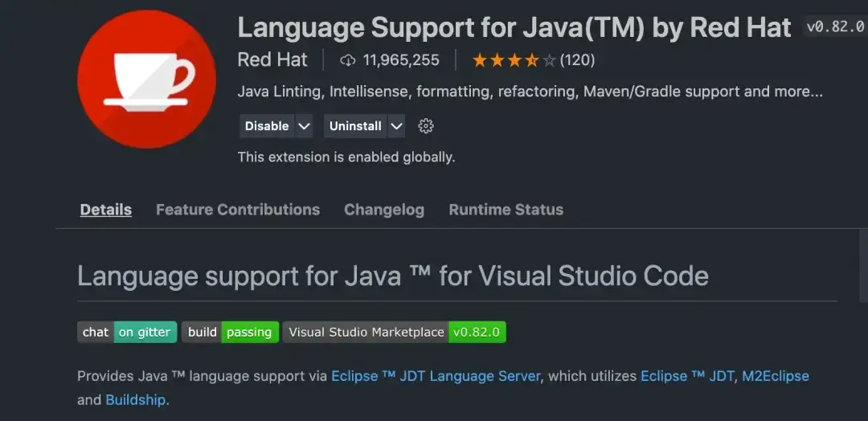This screenshot has width=868, height=421.
Task: Open the extension settings gear menu
Action: [426, 126]
